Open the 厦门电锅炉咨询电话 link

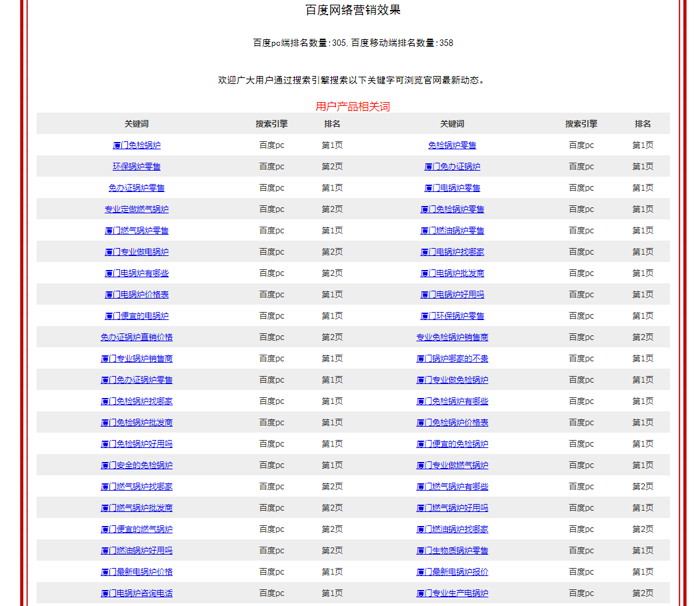136,593
